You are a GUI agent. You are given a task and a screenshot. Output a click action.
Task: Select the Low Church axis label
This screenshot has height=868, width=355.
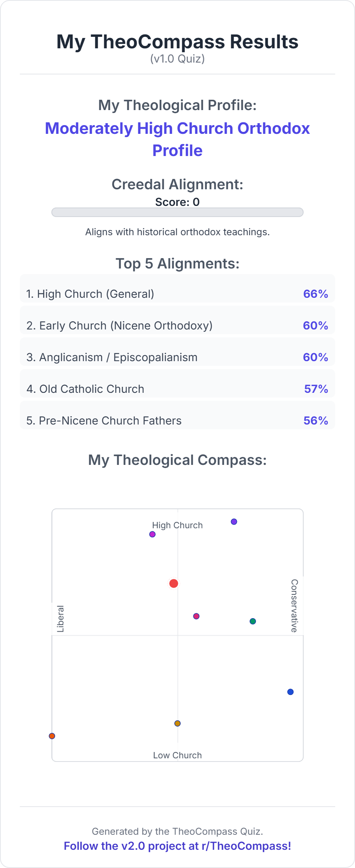(177, 755)
